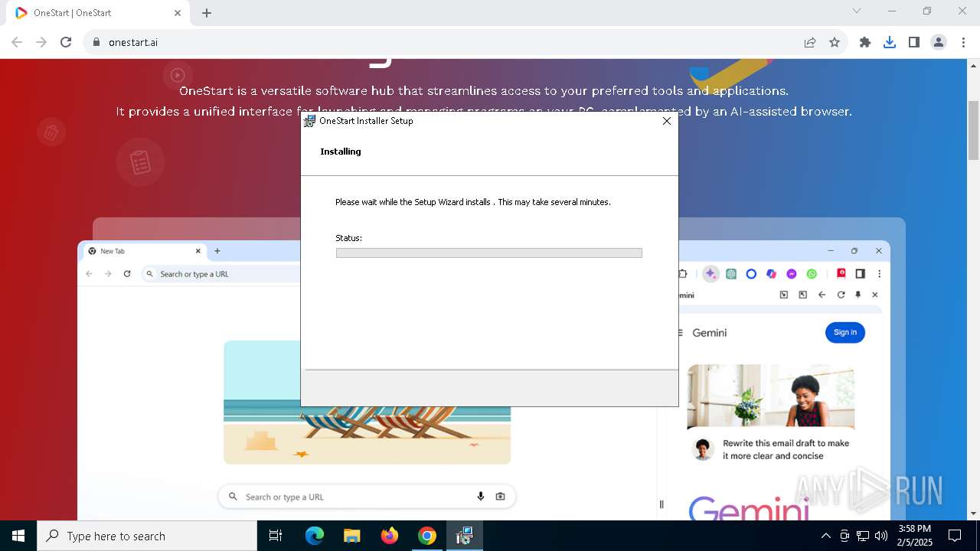Click the onestart.ai address bar
980x551 pixels.
444,42
